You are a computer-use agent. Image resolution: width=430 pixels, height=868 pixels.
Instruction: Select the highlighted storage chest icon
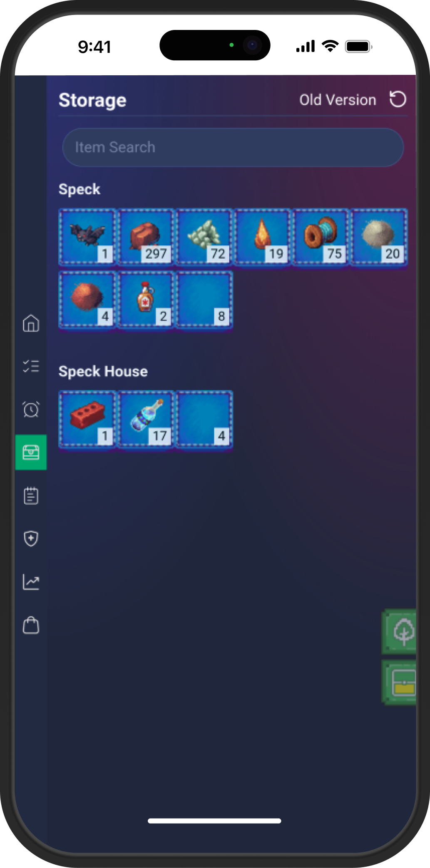pos(31,453)
